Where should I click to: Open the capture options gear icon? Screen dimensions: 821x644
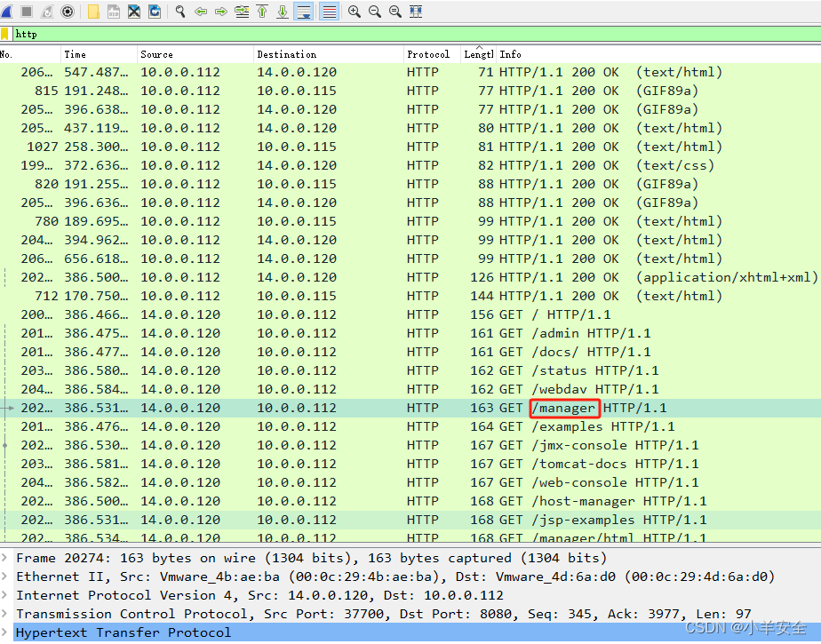click(68, 11)
